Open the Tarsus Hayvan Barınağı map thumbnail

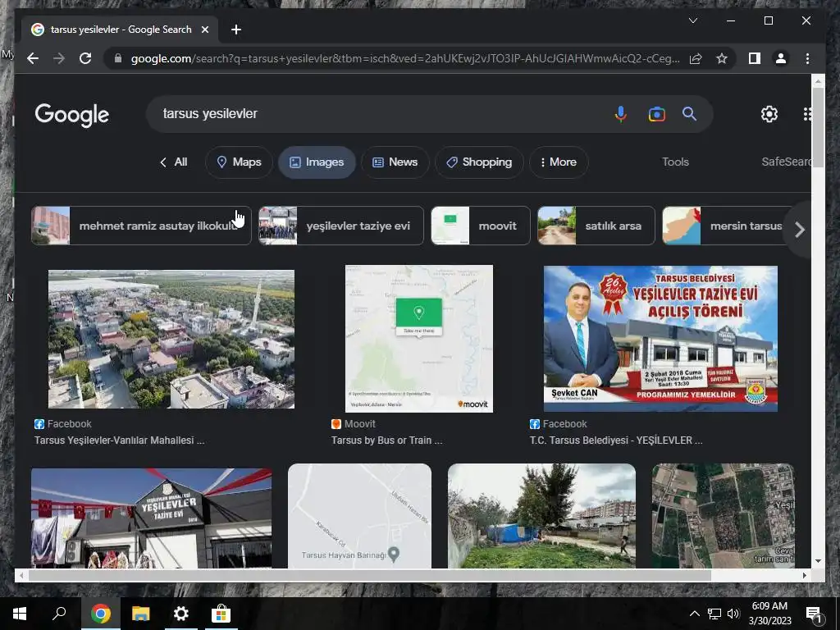coord(359,516)
